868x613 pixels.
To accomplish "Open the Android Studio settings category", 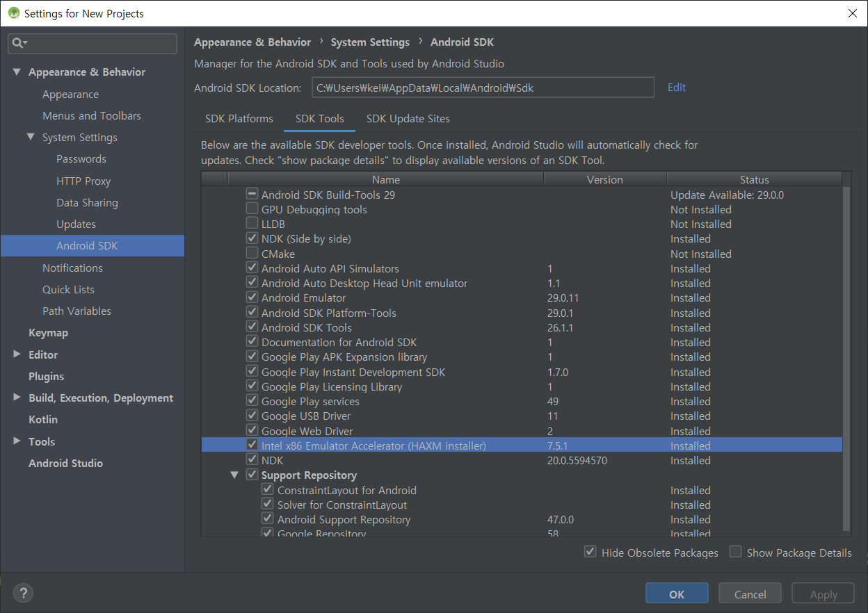I will coord(65,464).
